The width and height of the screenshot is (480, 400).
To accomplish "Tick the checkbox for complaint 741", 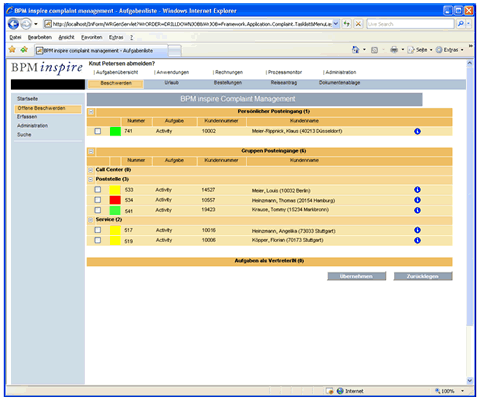I will 98,131.
